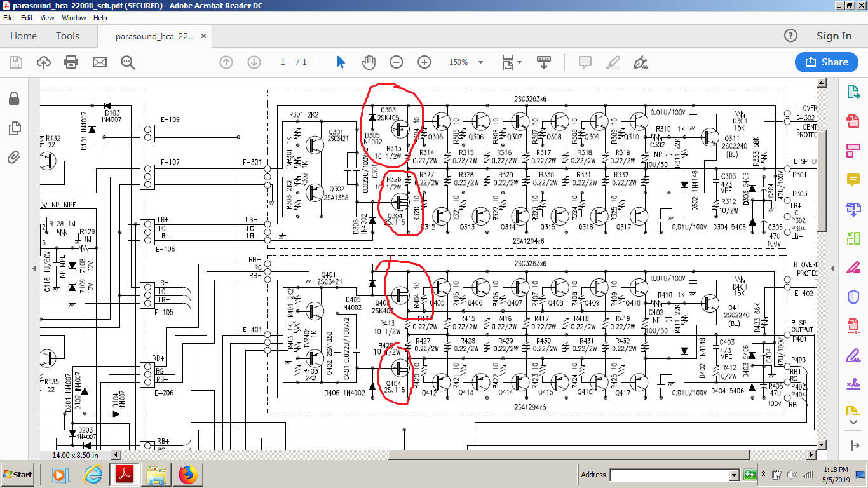Click vertical scrollbar up arrow
The height and width of the screenshot is (488, 868).
tap(821, 83)
